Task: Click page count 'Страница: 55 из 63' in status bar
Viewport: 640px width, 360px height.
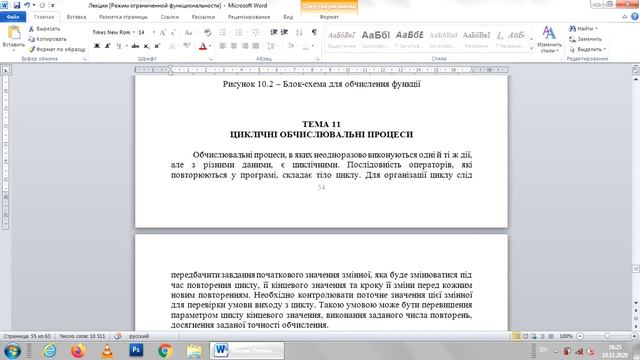Action: [x=27, y=336]
